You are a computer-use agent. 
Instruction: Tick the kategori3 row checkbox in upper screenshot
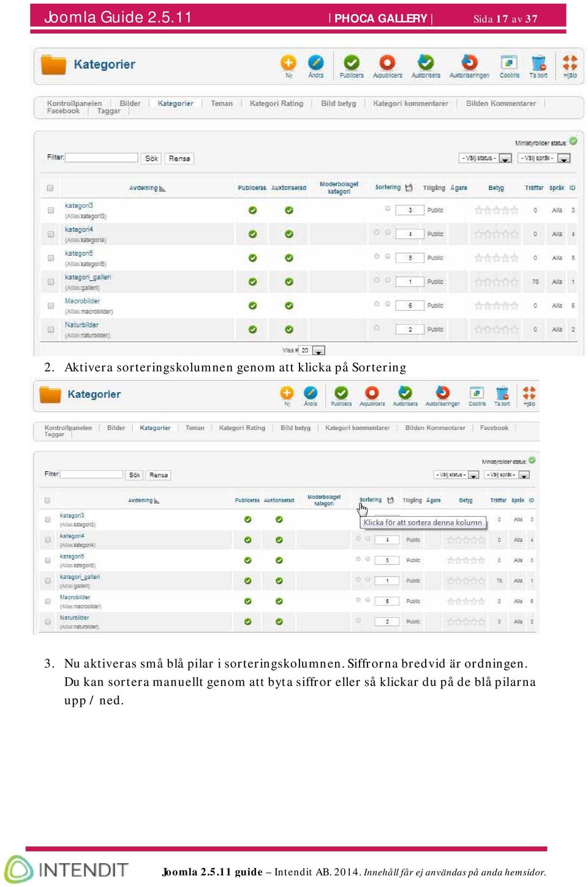(51, 210)
